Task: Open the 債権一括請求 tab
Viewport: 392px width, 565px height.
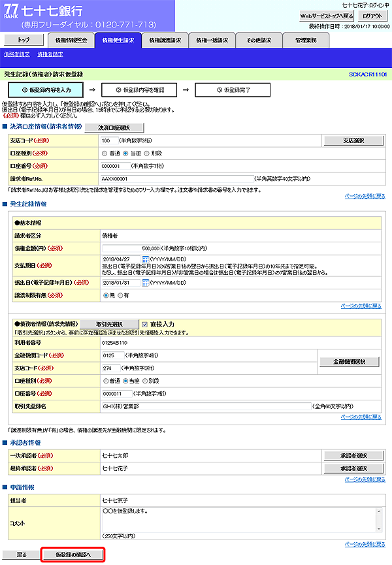Action: [212, 40]
